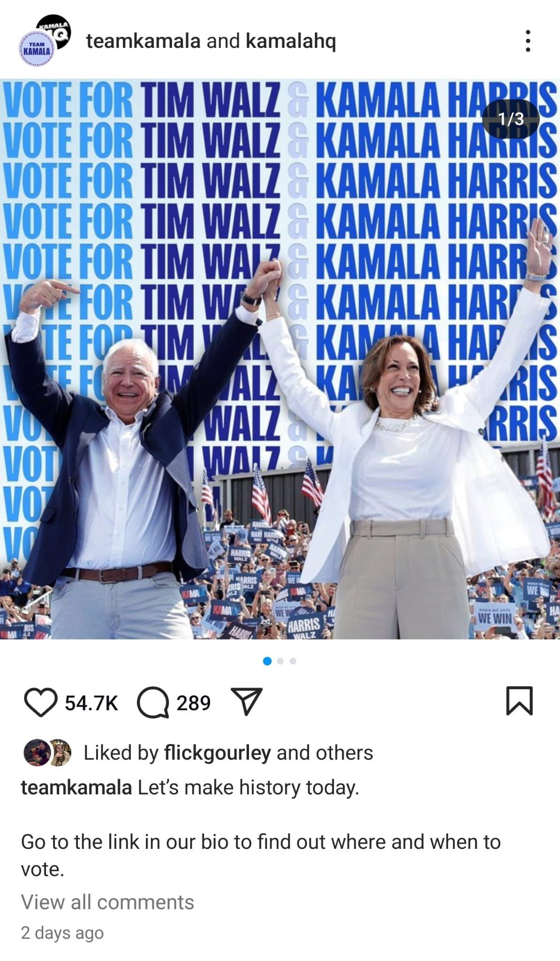The width and height of the screenshot is (560, 961).
Task: Open the three-dot more options menu
Action: (x=528, y=41)
